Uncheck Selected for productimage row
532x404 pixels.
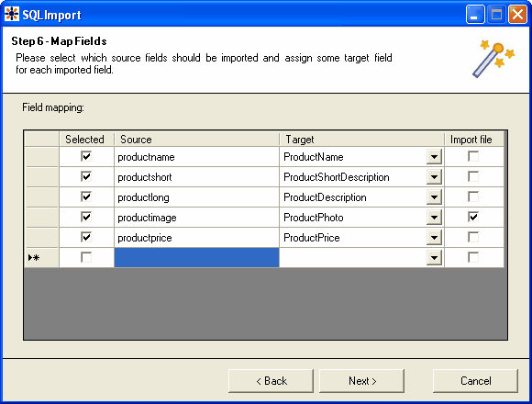[86, 217]
